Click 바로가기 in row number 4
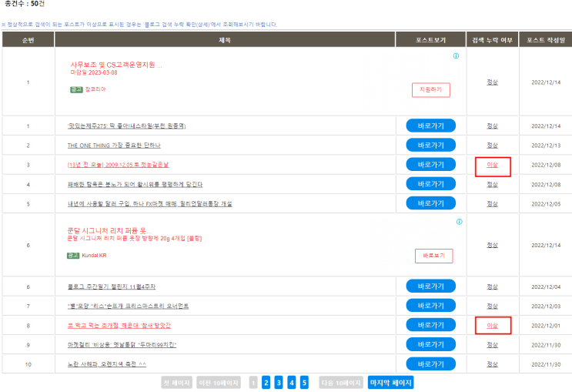 click(431, 184)
